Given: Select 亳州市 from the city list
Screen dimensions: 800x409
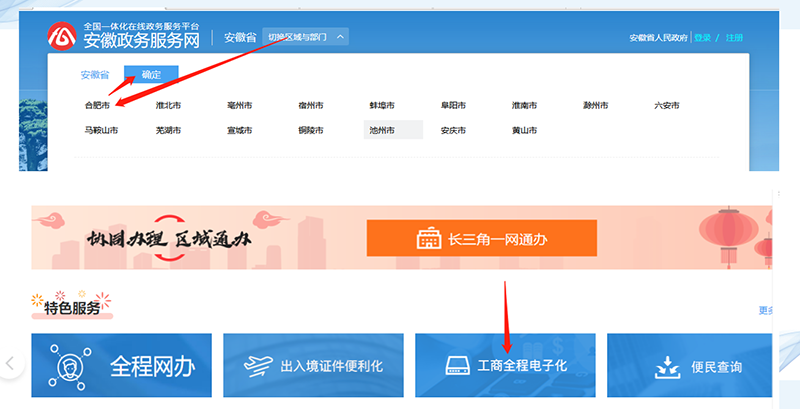Looking at the screenshot, I should tap(239, 106).
